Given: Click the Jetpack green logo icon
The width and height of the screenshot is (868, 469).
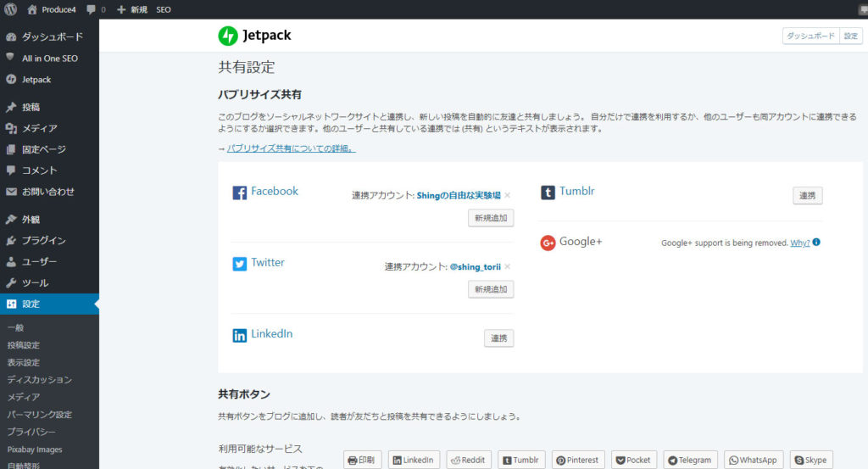Looking at the screenshot, I should point(227,36).
